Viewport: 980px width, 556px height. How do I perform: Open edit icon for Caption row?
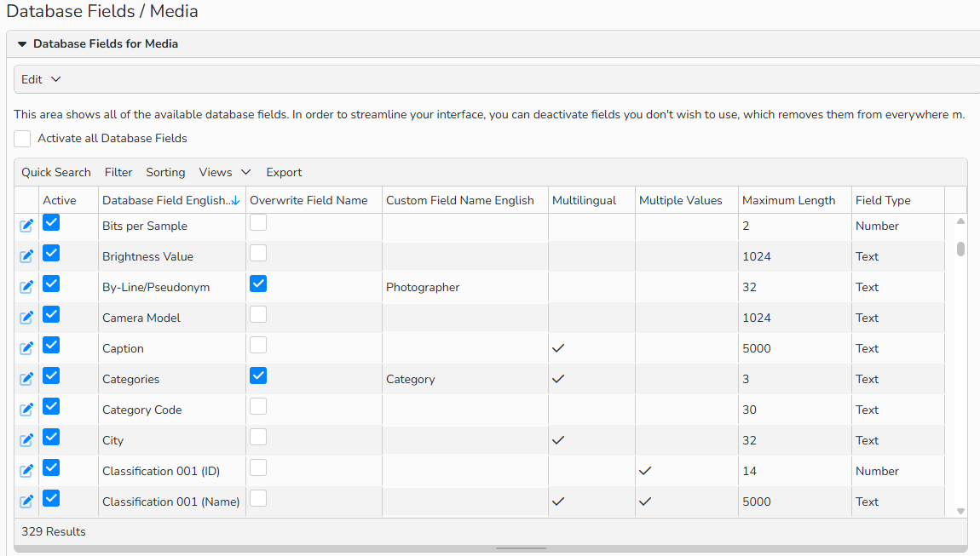click(x=26, y=348)
